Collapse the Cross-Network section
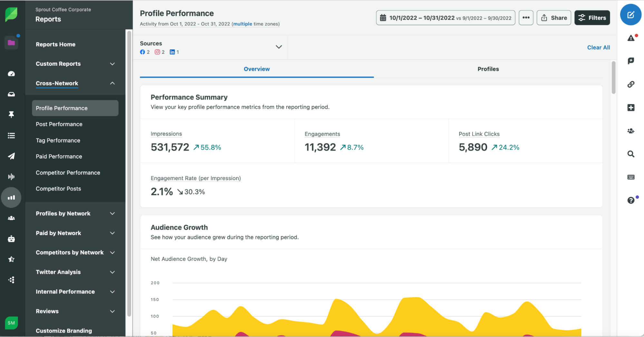The width and height of the screenshot is (644, 337). point(112,83)
